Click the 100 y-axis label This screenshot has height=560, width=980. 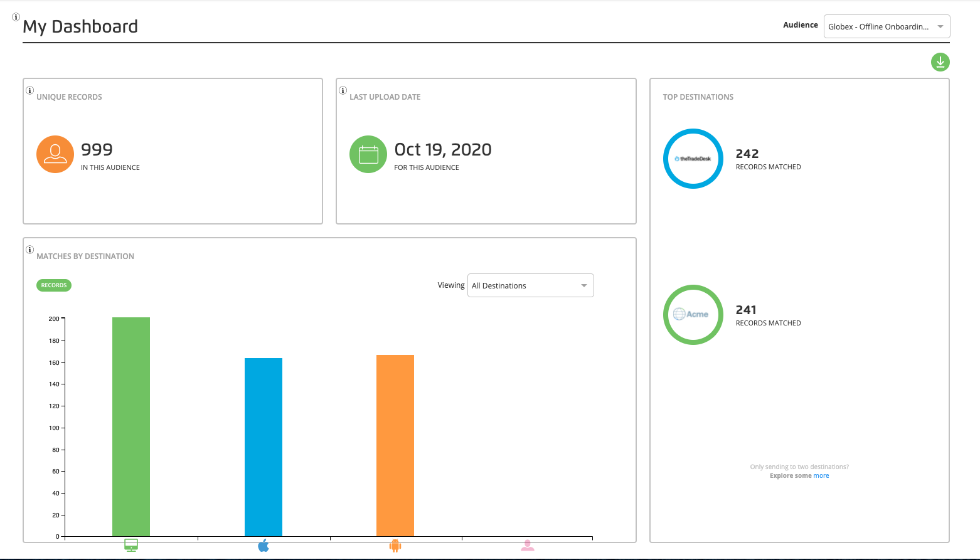[54, 428]
